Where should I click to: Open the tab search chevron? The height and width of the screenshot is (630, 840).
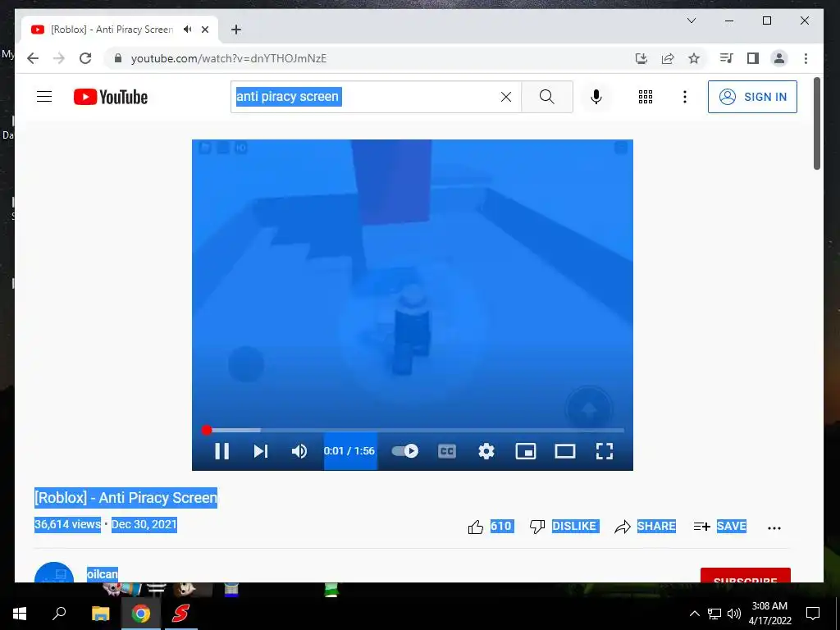point(692,21)
